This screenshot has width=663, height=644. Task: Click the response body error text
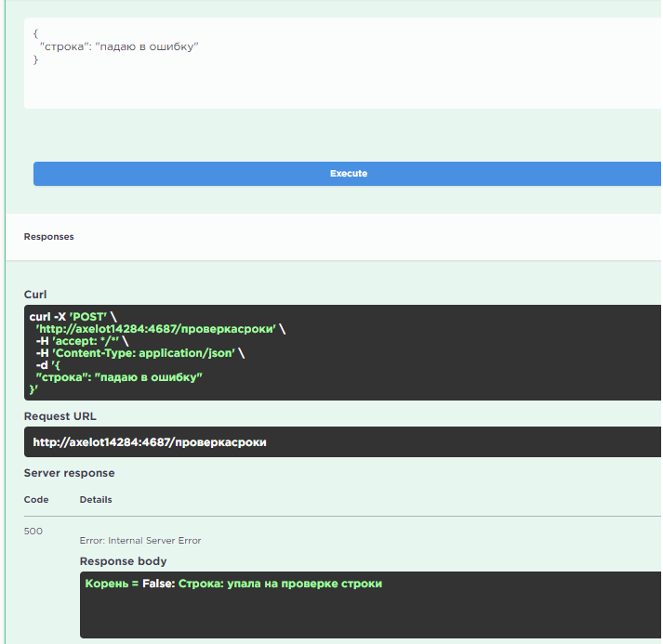(233, 584)
